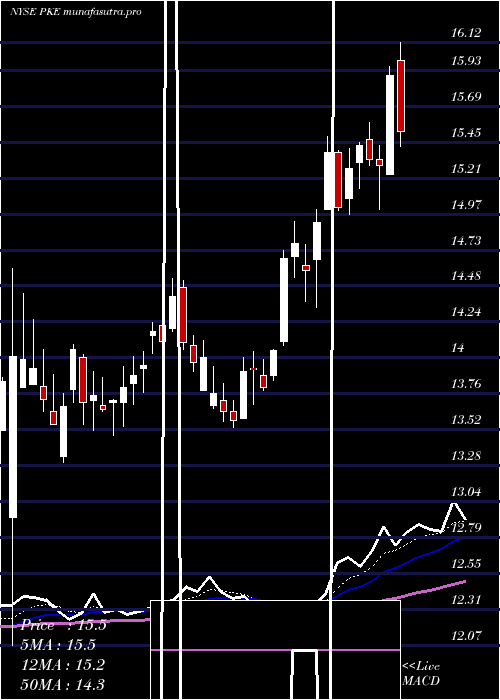
Task: Select the 15.69 price axis label
Action: [x=466, y=96]
